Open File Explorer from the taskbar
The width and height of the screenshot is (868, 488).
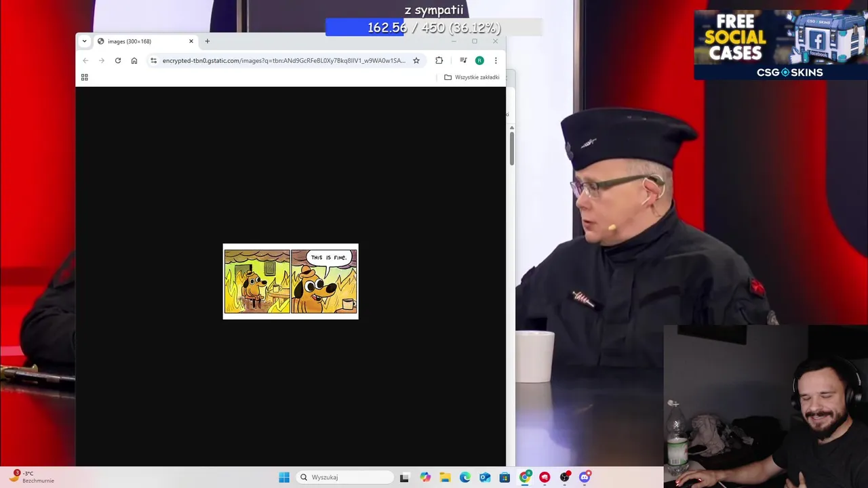point(445,477)
